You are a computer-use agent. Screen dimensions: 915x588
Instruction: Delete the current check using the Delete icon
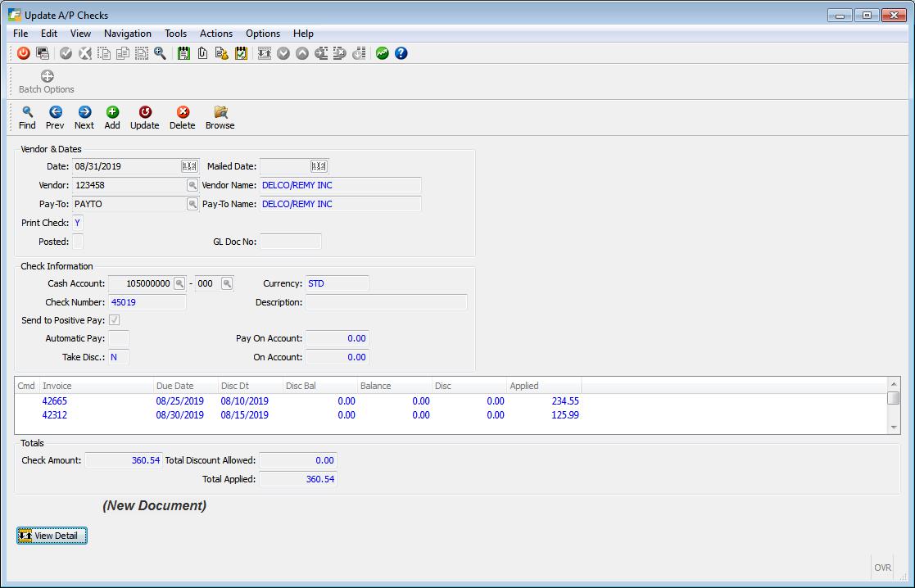click(182, 111)
